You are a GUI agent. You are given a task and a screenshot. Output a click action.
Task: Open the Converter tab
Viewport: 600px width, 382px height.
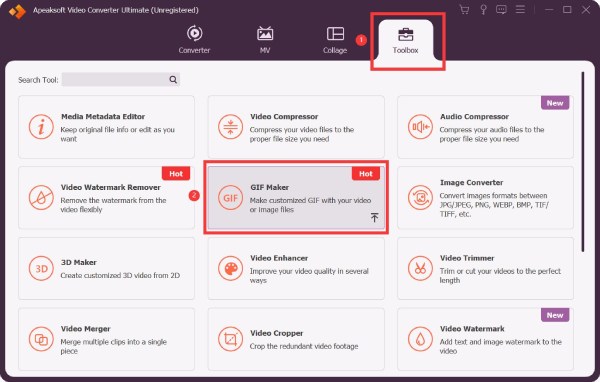pyautogui.click(x=194, y=39)
